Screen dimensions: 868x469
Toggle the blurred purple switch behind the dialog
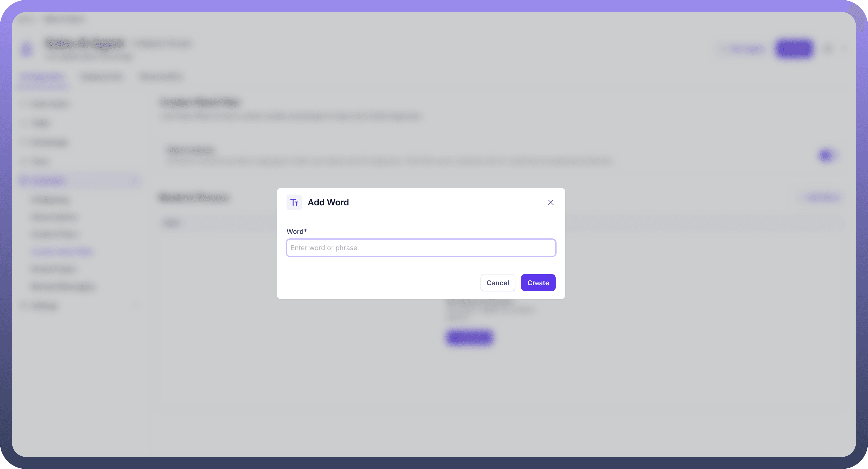point(827,155)
